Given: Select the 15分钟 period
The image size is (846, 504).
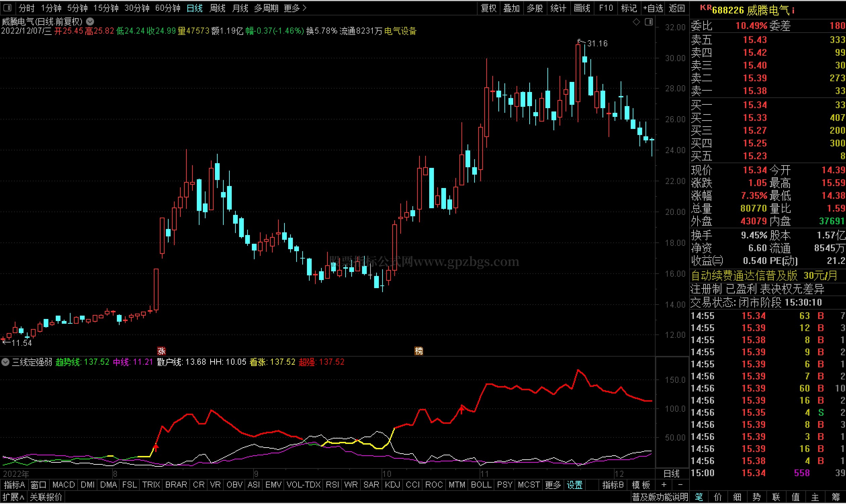Looking at the screenshot, I should click(106, 8).
